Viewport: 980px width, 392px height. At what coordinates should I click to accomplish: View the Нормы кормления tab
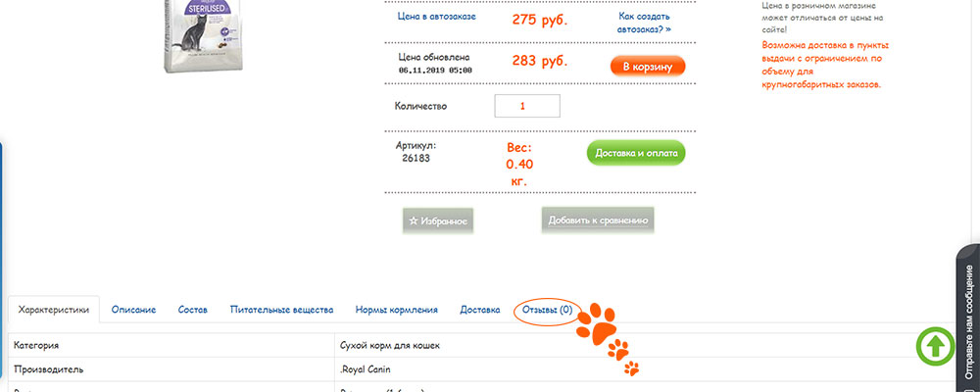[x=397, y=310]
